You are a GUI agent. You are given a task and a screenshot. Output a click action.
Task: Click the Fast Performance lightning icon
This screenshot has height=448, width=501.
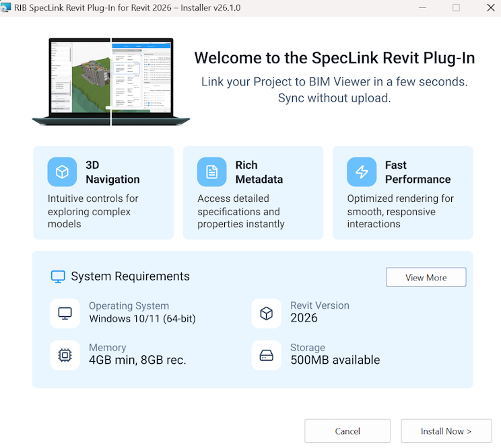coord(362,172)
